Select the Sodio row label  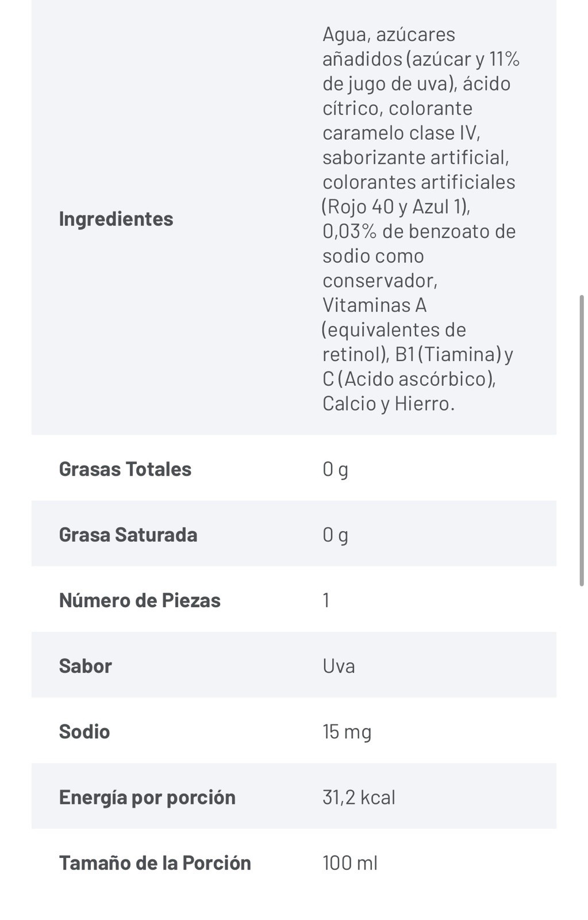point(84,731)
